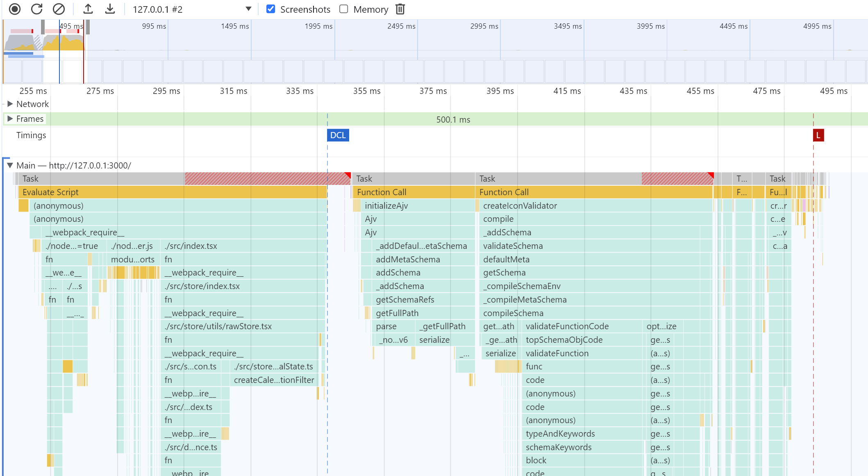Image resolution: width=868 pixels, height=476 pixels.
Task: Click the Record performance button
Action: pyautogui.click(x=15, y=9)
